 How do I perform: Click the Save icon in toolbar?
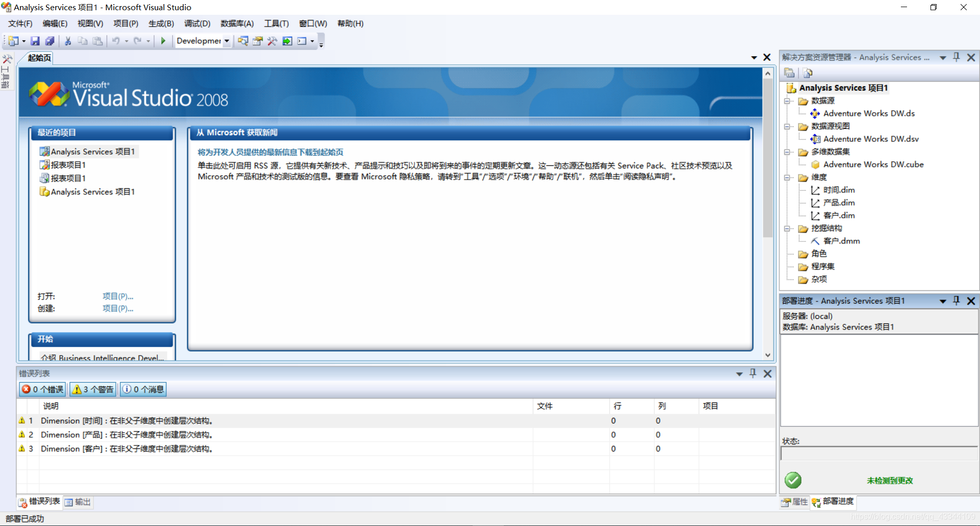pyautogui.click(x=35, y=41)
